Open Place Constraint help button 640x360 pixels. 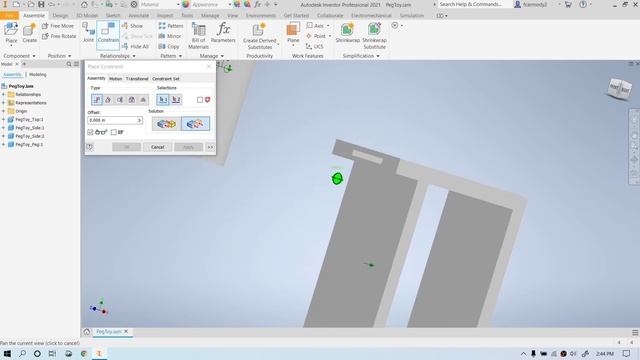[90, 147]
